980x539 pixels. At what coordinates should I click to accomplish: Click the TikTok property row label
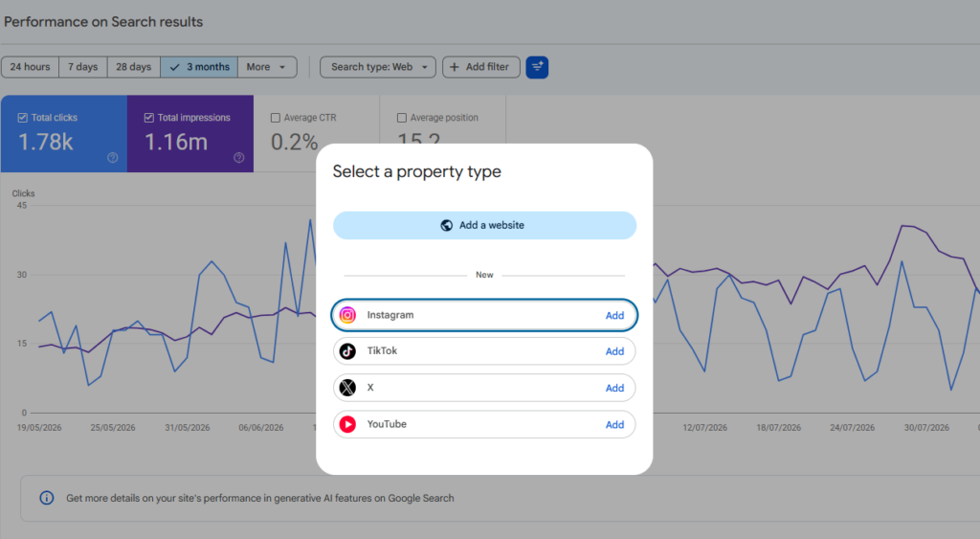click(382, 350)
